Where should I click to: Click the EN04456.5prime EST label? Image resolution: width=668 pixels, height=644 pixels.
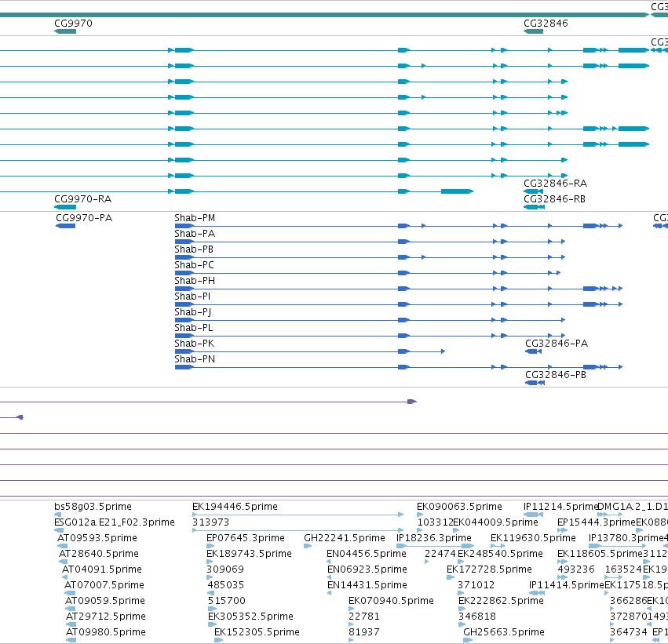point(367,554)
